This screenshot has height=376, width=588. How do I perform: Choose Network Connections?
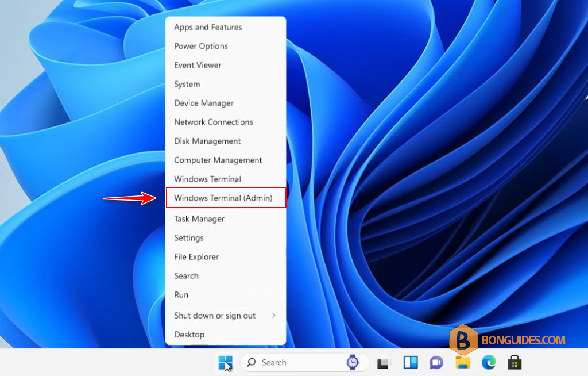pyautogui.click(x=225, y=122)
